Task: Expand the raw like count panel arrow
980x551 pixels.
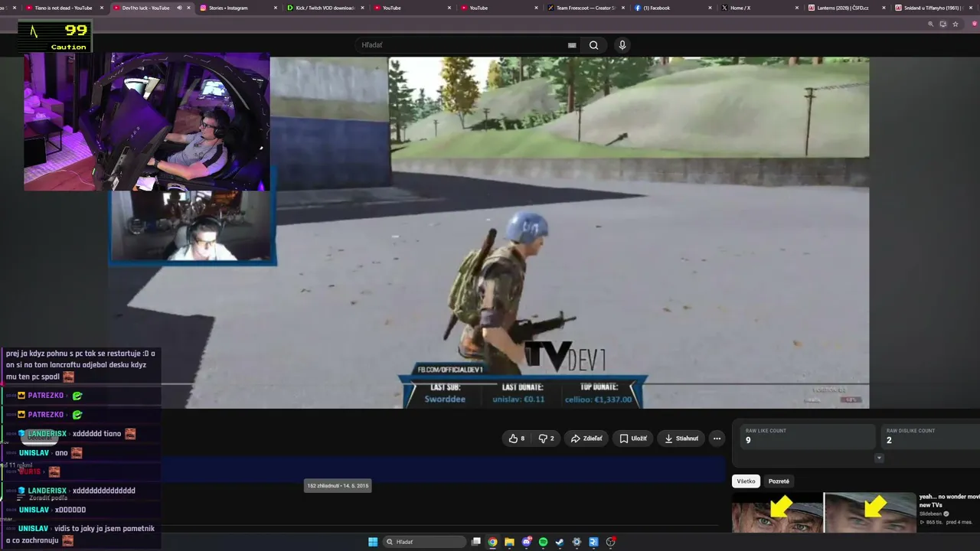Action: [x=879, y=458]
